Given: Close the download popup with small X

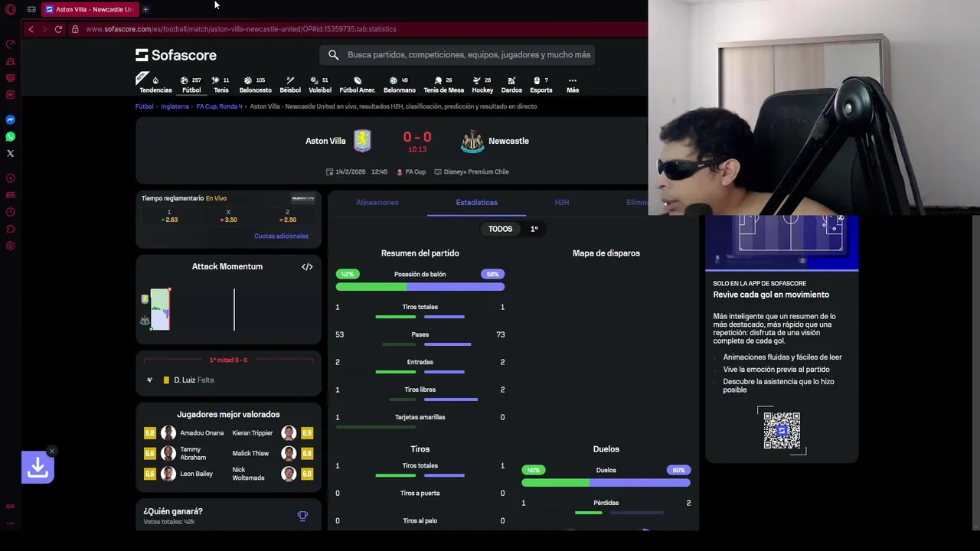Looking at the screenshot, I should click(x=52, y=451).
